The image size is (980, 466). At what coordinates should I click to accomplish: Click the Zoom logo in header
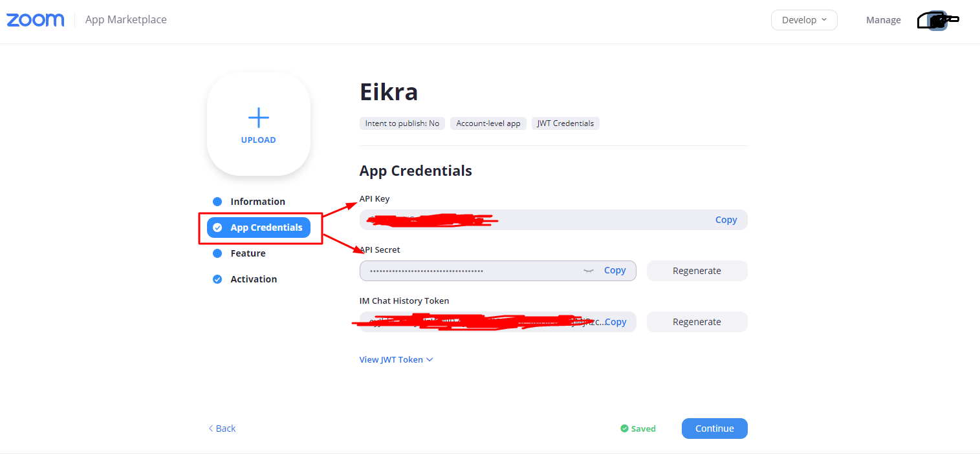(x=36, y=20)
